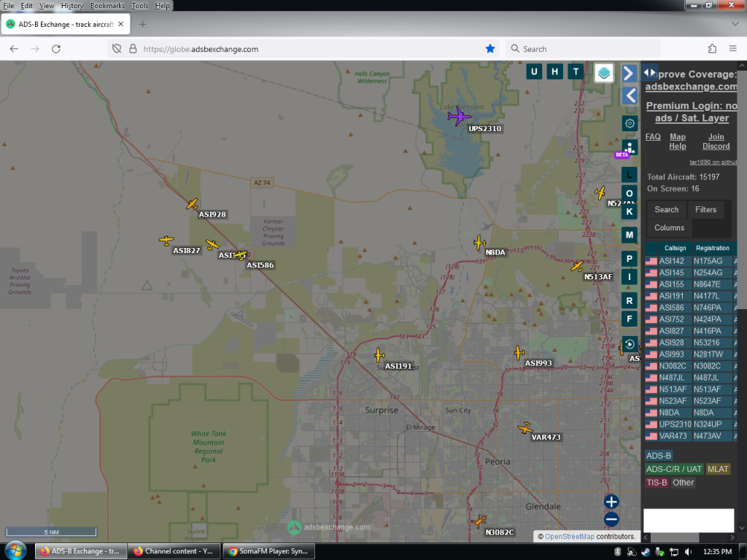
Task: Open the Tools menu
Action: [139, 6]
